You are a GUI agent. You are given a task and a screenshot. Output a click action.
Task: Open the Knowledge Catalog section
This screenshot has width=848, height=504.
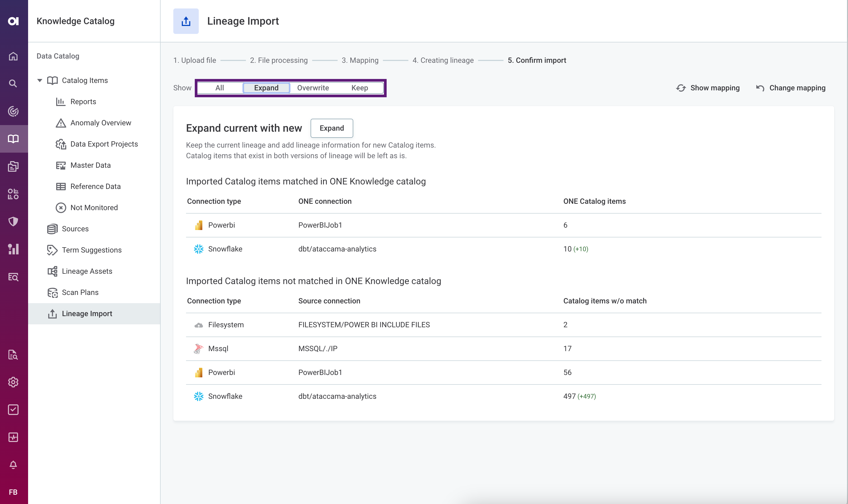point(76,21)
